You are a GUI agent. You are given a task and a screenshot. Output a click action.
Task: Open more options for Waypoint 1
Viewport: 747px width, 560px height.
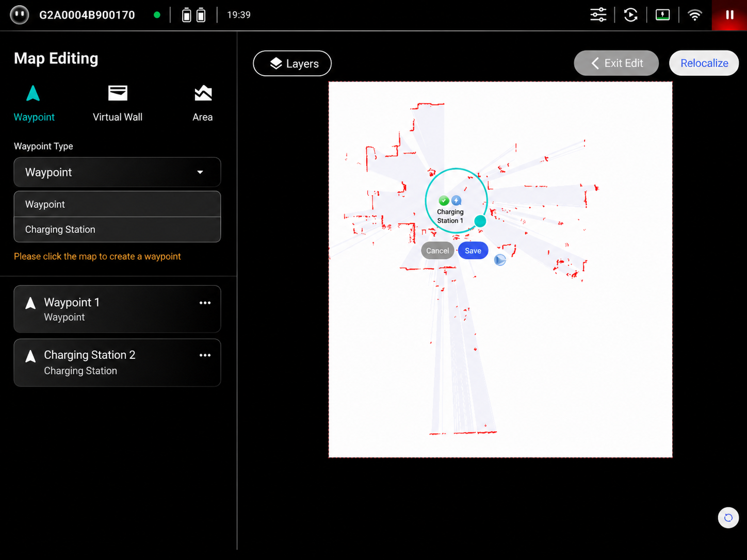[205, 303]
